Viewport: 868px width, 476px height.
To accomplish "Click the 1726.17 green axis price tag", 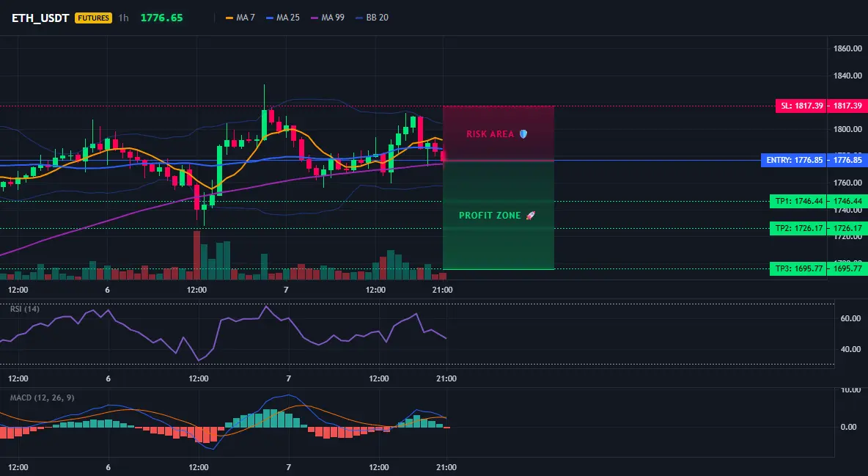I will point(847,228).
